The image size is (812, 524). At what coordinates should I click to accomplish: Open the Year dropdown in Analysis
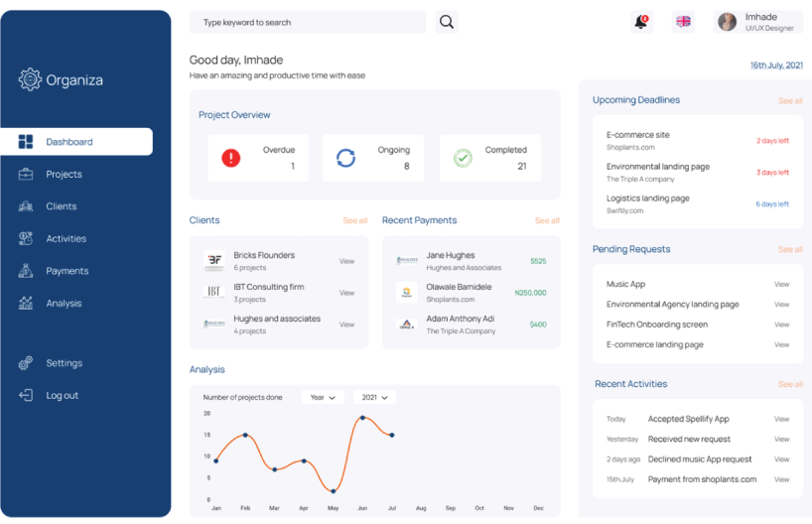[323, 397]
